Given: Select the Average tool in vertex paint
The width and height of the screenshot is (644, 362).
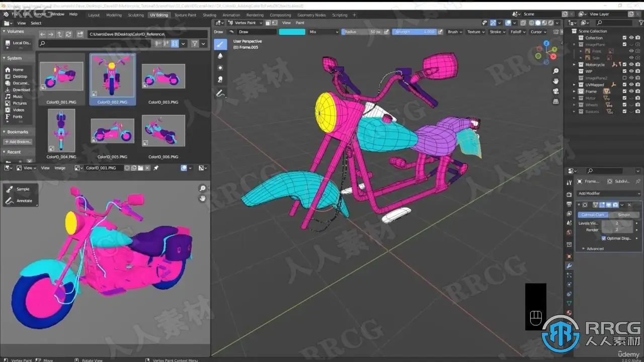Looking at the screenshot, I should (220, 67).
